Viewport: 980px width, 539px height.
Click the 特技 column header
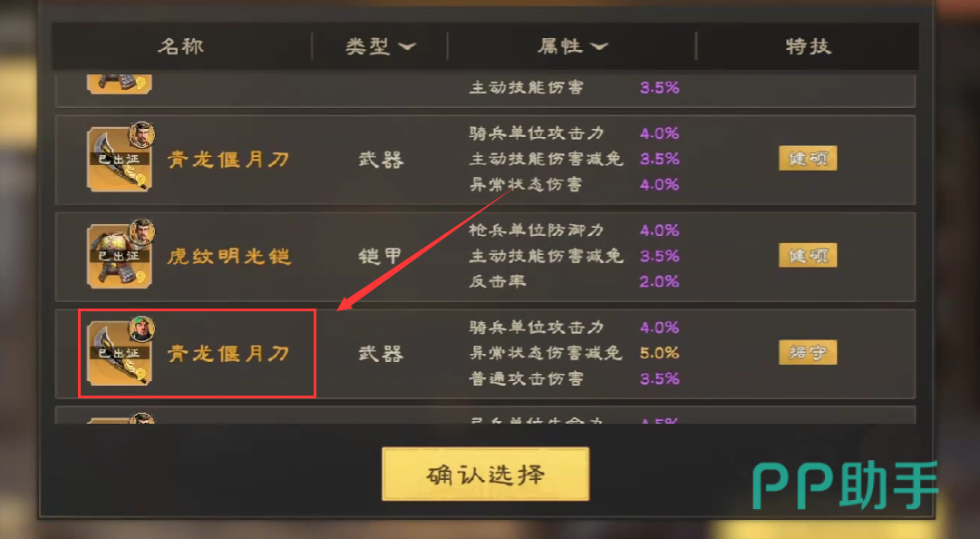point(808,46)
